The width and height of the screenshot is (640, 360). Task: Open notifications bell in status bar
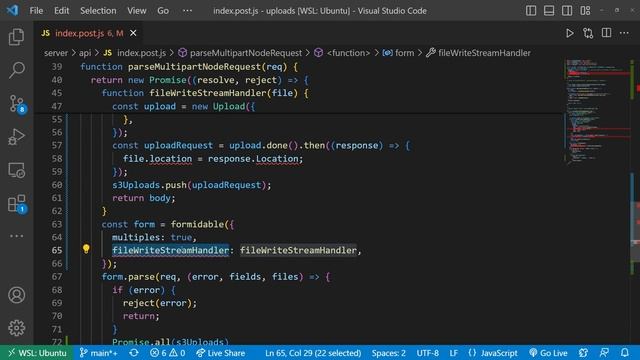tap(624, 353)
